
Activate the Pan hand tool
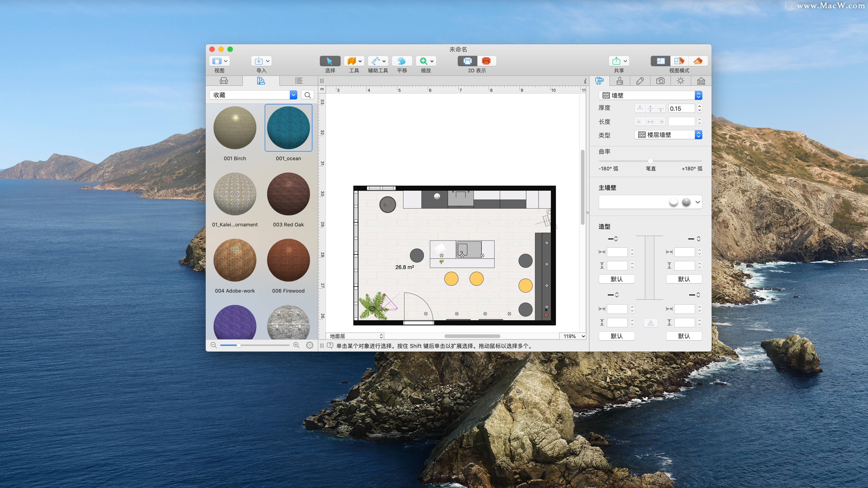pos(402,61)
